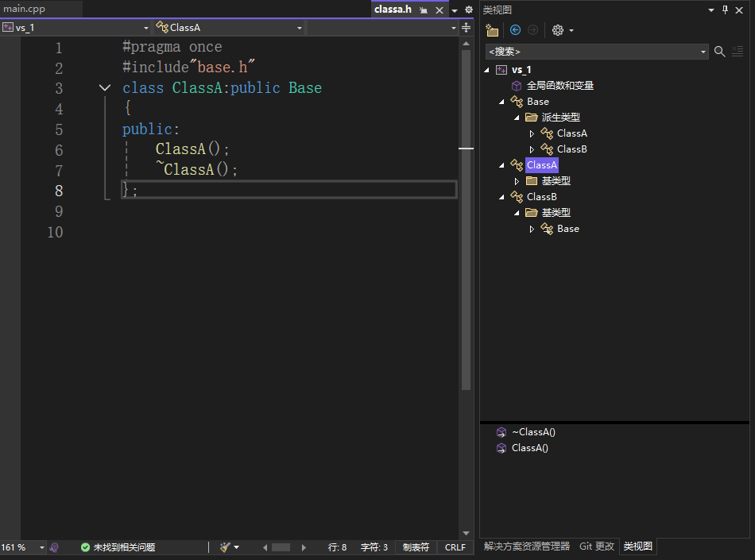The height and width of the screenshot is (560, 755).
Task: Open the Solution Explorer tab
Action: 527,546
